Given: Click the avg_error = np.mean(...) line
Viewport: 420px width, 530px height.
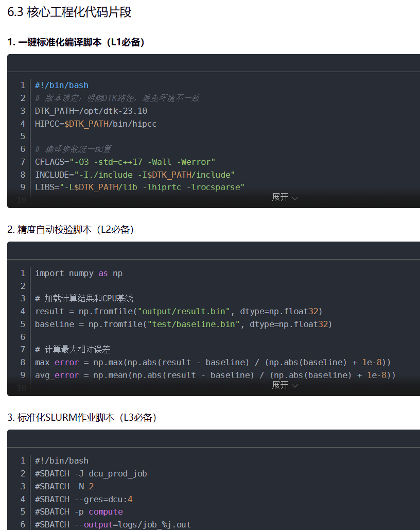Looking at the screenshot, I should [x=215, y=375].
